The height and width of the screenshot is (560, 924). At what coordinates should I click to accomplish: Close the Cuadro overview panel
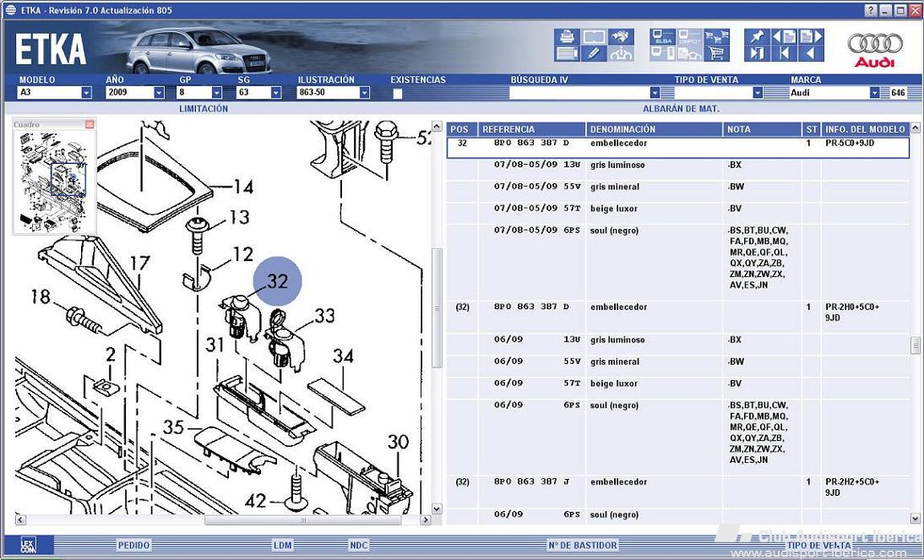(90, 124)
